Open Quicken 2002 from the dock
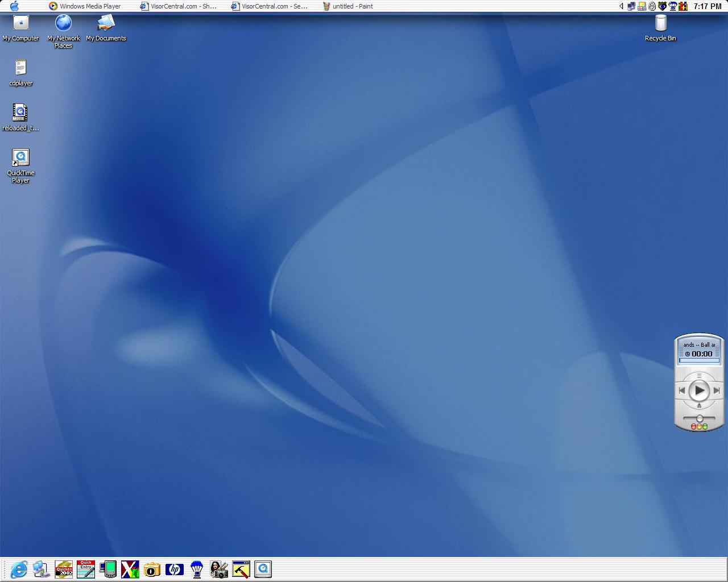The image size is (728, 582). pos(64,569)
